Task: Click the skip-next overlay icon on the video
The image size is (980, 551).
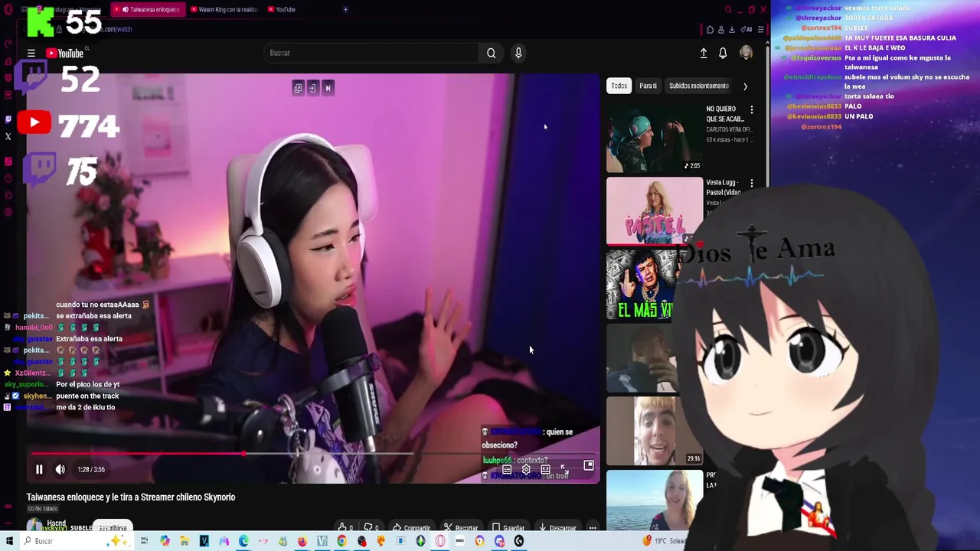Action: pyautogui.click(x=328, y=88)
